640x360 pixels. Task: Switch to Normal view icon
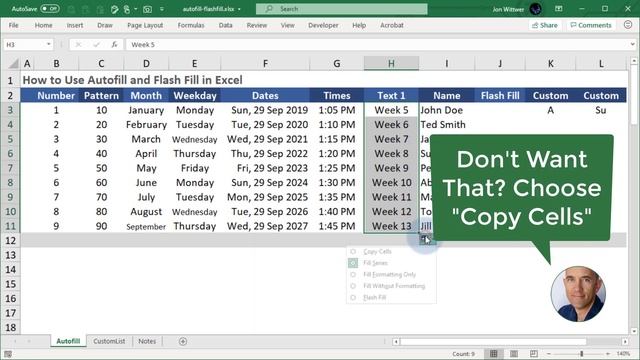point(493,354)
